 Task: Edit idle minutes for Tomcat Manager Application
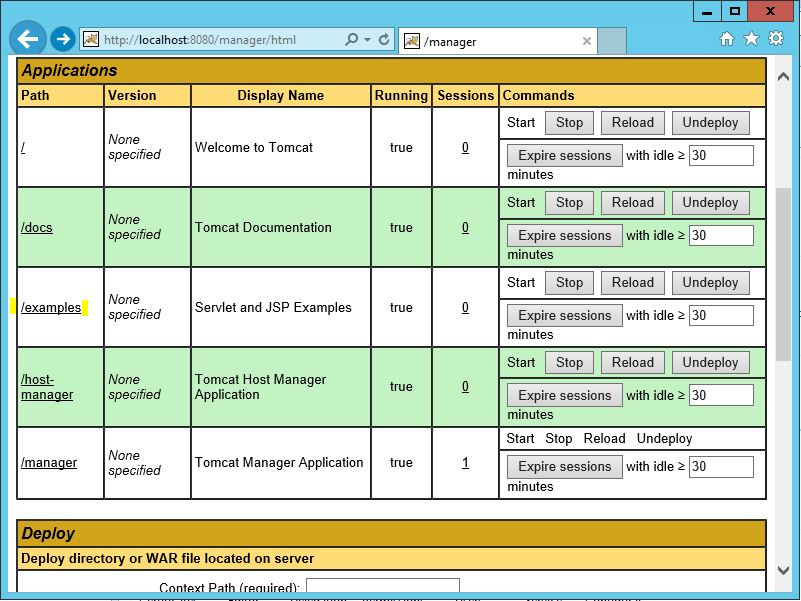pos(721,467)
